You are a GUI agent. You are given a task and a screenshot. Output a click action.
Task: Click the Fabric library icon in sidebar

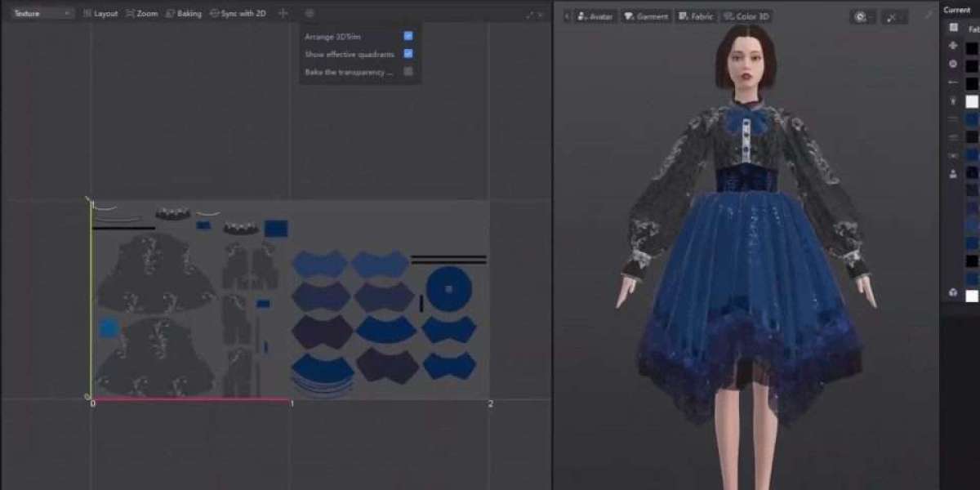point(953,28)
